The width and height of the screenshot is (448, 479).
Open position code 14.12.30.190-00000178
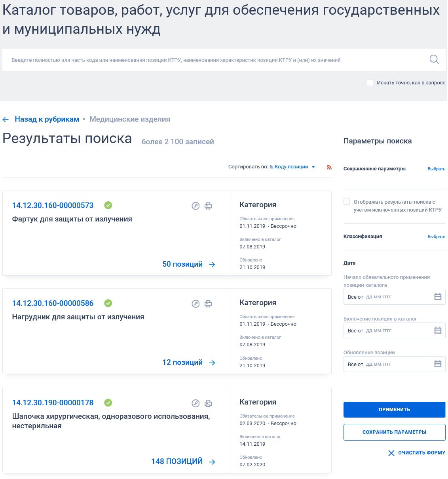53,403
